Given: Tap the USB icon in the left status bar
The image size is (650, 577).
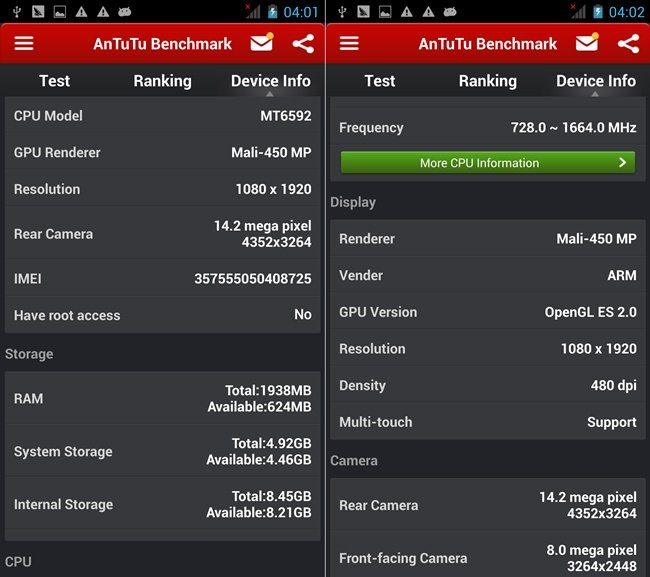Looking at the screenshot, I should (x=17, y=12).
